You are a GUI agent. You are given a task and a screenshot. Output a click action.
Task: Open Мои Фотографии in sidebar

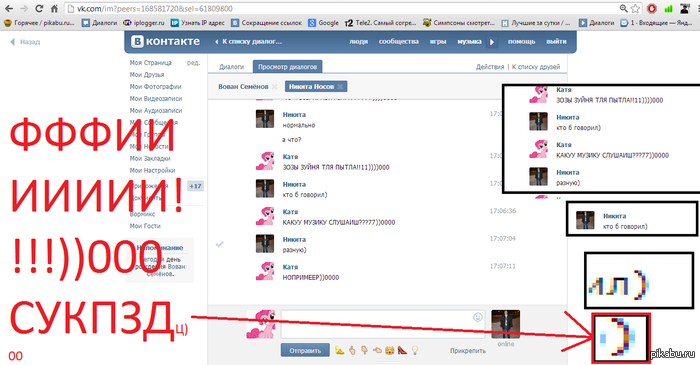click(x=155, y=87)
